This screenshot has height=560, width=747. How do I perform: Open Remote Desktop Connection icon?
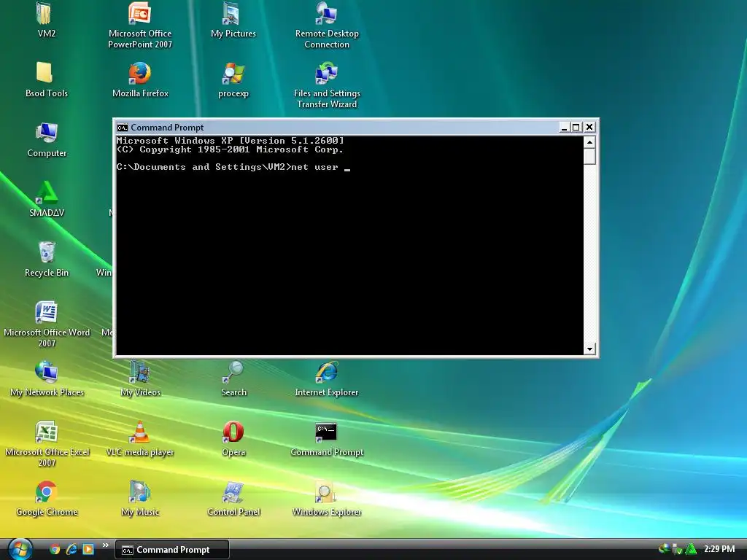coord(327,15)
